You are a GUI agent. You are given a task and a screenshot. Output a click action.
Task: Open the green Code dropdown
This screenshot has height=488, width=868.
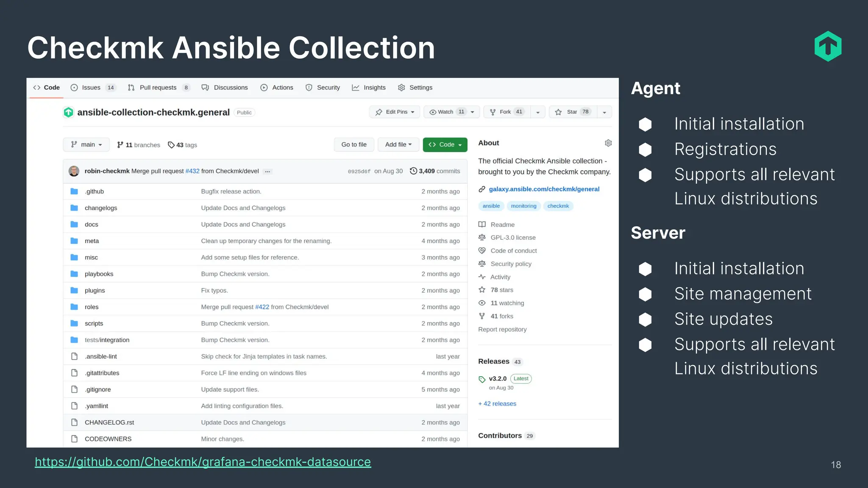point(445,144)
